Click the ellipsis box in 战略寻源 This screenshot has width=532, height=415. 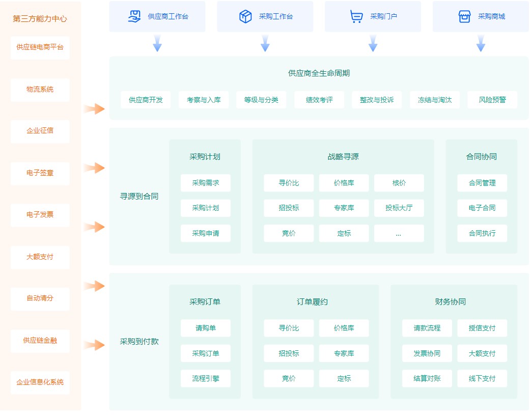[399, 233]
